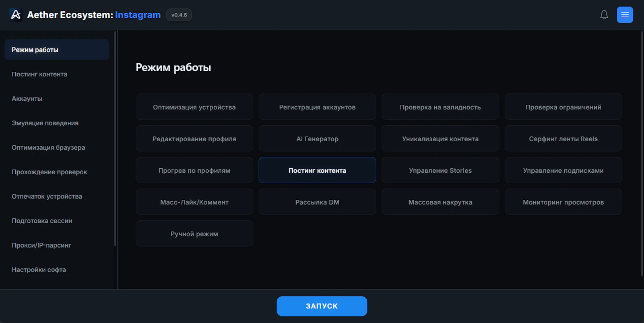Click the blue ЗАПУСК button
Viewport: 644px width, 323px height.
[322, 306]
